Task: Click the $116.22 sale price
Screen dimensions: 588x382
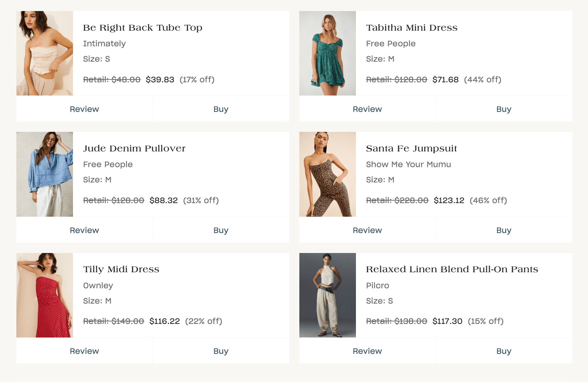Action: (x=165, y=321)
